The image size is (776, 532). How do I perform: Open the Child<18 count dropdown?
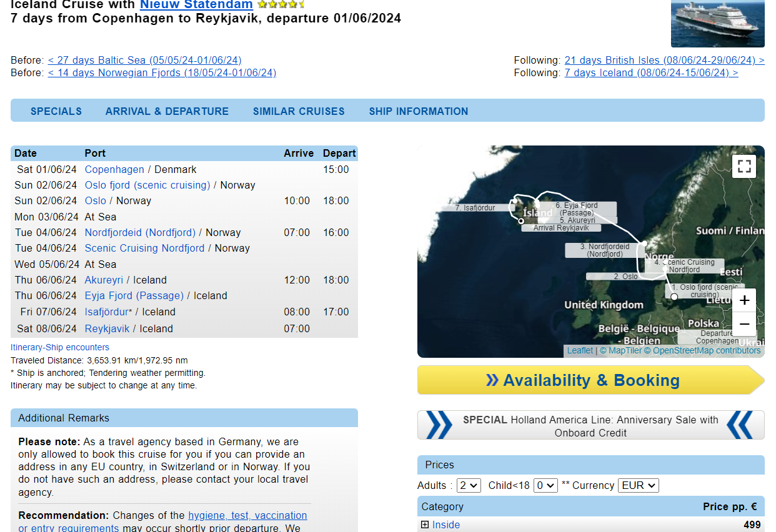545,485
